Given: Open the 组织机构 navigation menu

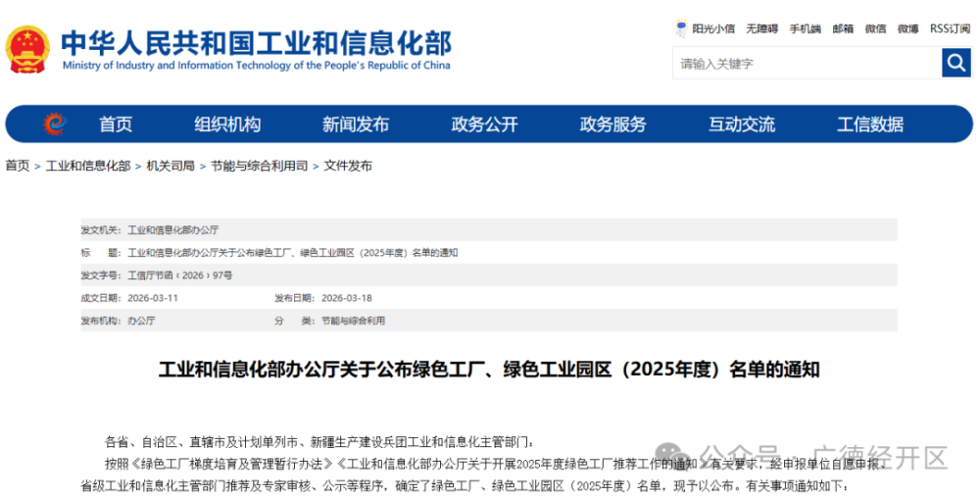Looking at the screenshot, I should pyautogui.click(x=227, y=124).
